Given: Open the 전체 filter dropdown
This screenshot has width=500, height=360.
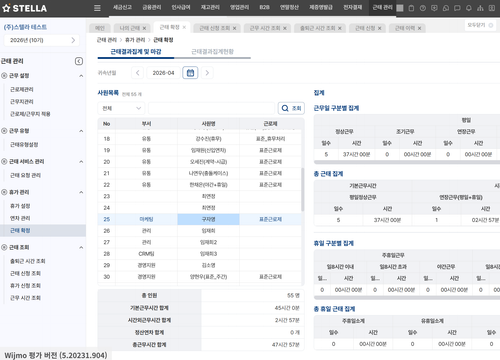Looking at the screenshot, I should tap(121, 108).
